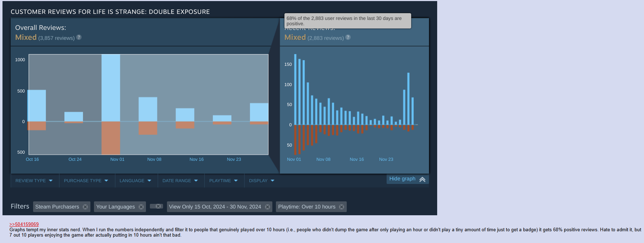Screen dimensions: 644x243
Task: Open the Date Range dropdown
Action: click(180, 181)
